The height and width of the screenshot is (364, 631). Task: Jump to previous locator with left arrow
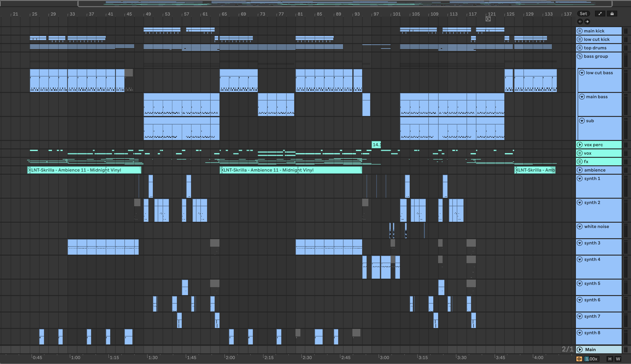pyautogui.click(x=580, y=22)
